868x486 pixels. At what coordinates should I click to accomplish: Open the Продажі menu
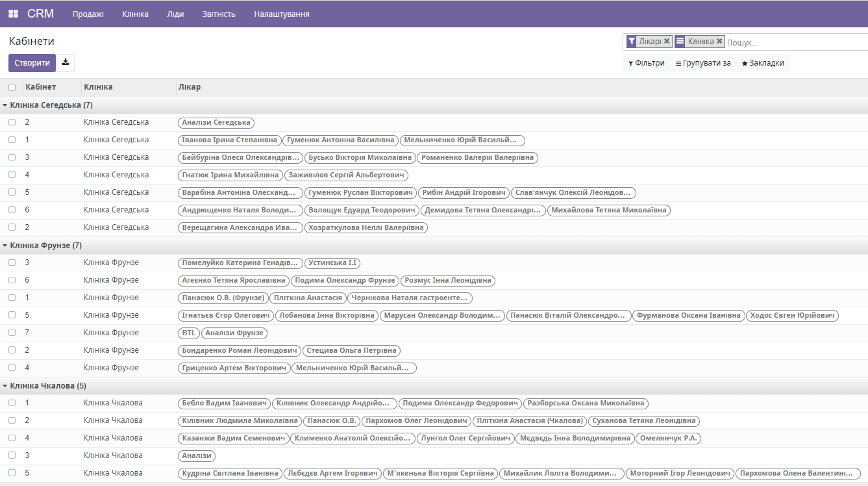tap(88, 13)
